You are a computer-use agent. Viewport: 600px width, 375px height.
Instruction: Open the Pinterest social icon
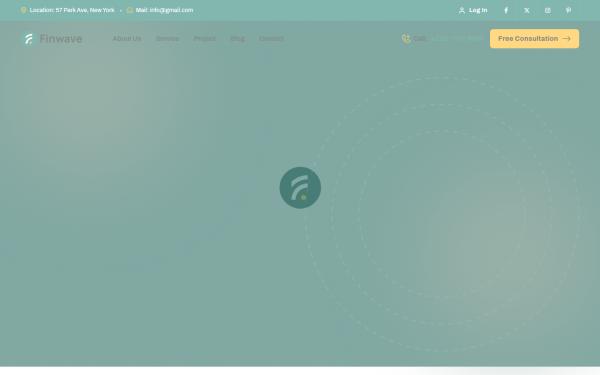point(569,10)
